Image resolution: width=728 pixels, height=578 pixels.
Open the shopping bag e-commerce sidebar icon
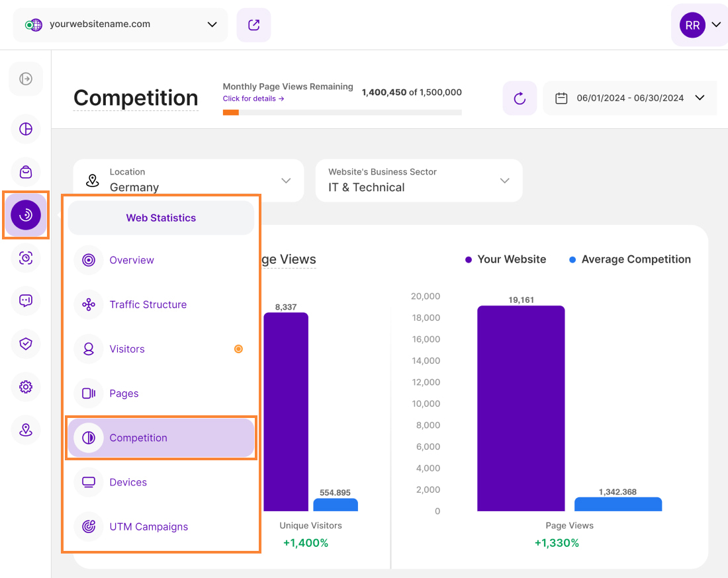point(26,172)
